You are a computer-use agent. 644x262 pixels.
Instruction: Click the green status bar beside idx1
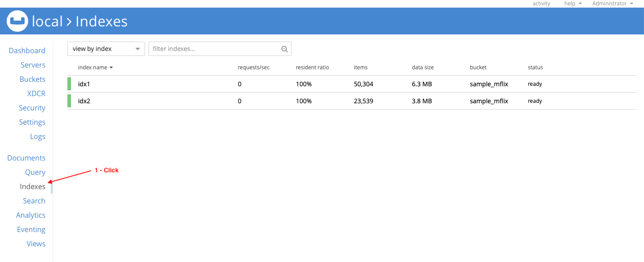tap(70, 84)
